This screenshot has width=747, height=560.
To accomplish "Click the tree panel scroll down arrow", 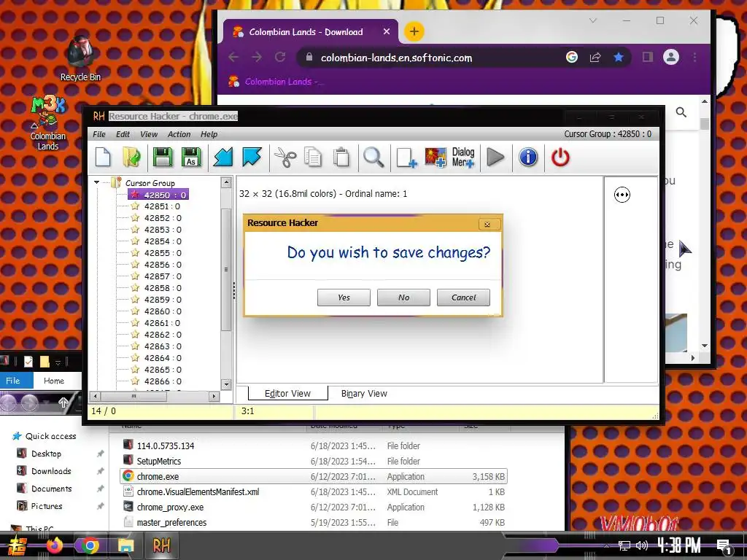I will click(226, 384).
